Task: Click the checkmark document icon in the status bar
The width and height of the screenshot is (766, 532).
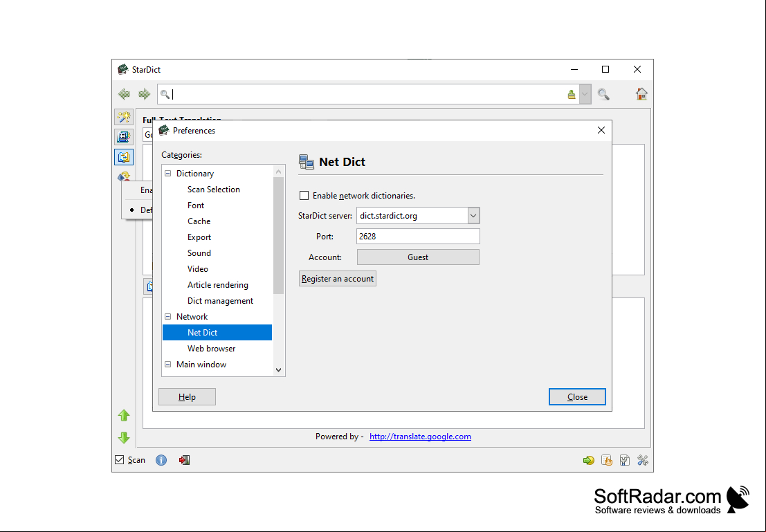Action: [x=625, y=460]
